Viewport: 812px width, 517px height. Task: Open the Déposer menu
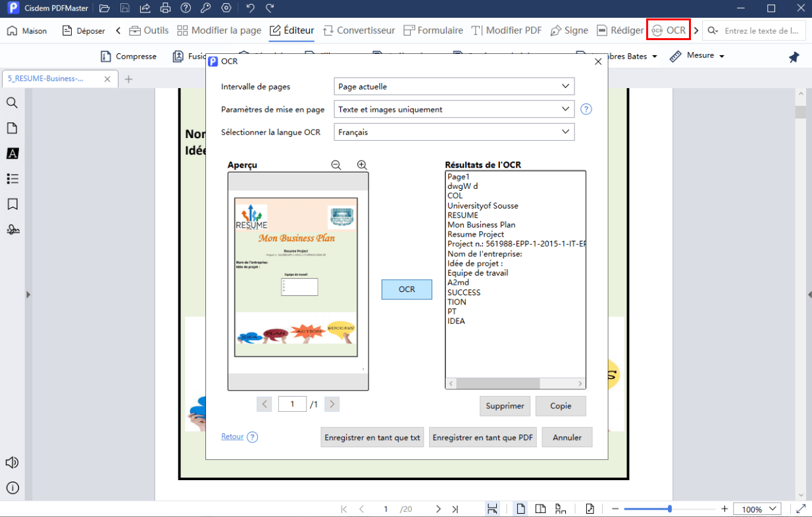point(84,31)
